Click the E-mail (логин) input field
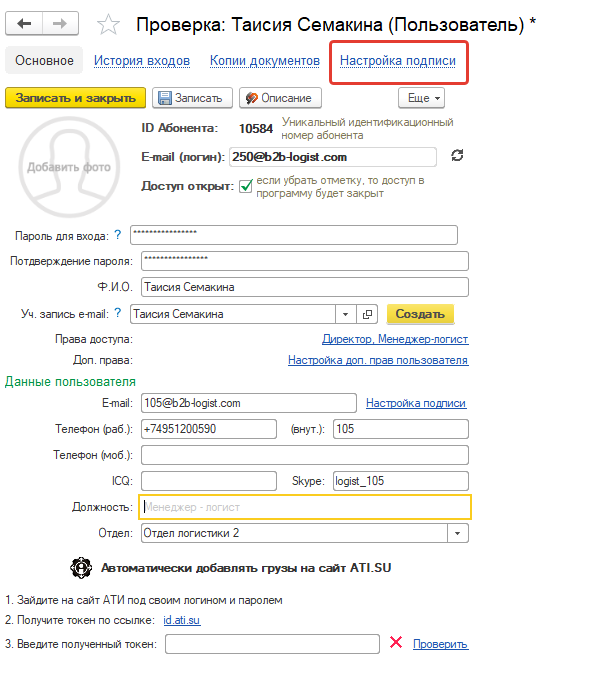Viewport: 608px width, 691px height. click(333, 157)
